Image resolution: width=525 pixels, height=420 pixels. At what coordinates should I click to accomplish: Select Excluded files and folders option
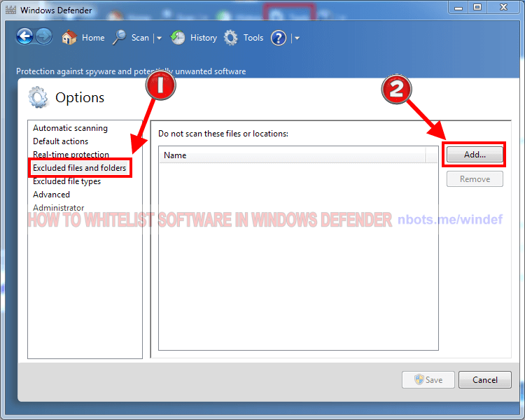[x=79, y=168]
